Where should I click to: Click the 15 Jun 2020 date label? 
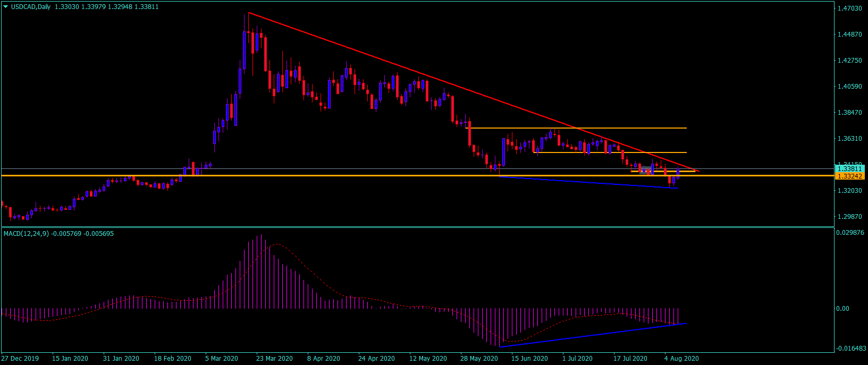click(529, 359)
